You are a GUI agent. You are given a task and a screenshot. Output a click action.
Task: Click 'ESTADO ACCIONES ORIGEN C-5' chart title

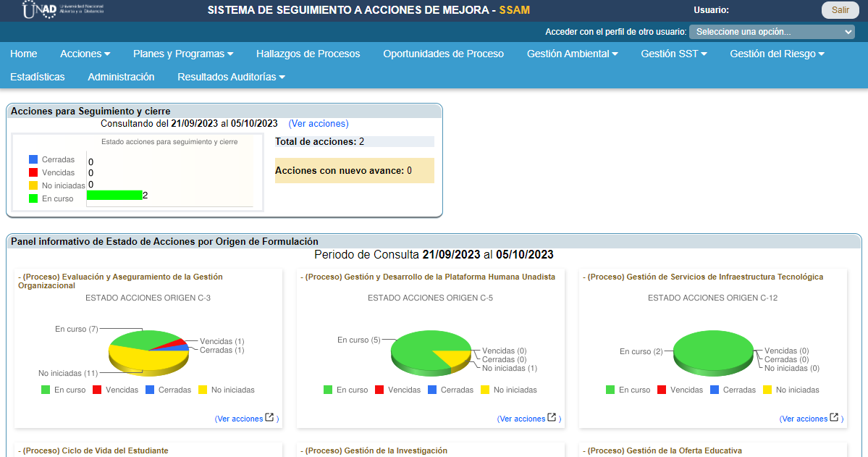pos(430,298)
